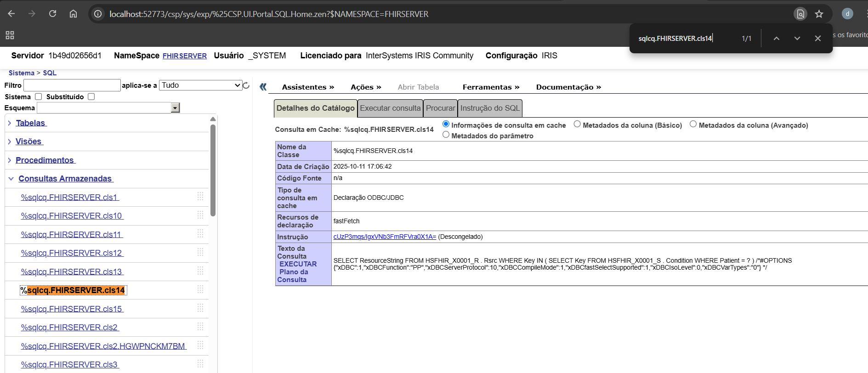Click the Filtro text input field
Image resolution: width=868 pixels, height=373 pixels.
tap(72, 85)
